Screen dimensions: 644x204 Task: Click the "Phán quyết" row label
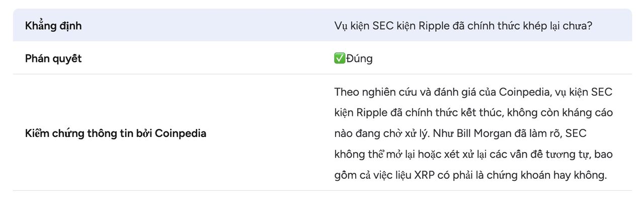[x=53, y=58]
